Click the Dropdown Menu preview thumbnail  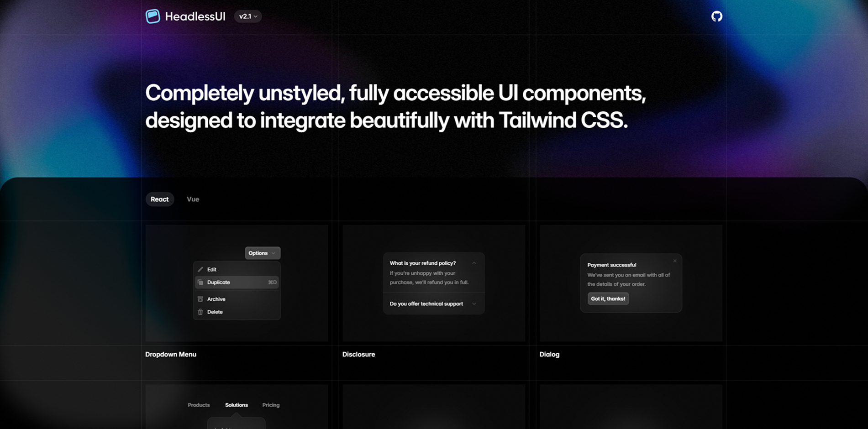coord(237,283)
